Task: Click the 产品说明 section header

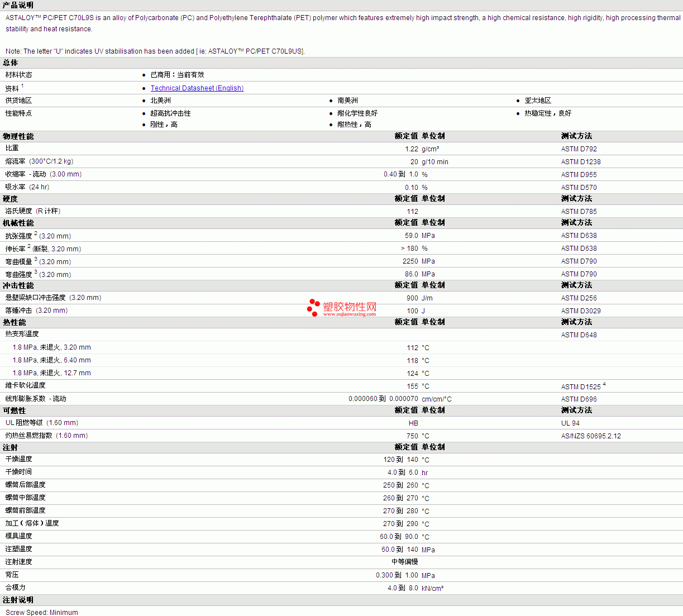Action: pos(18,5)
